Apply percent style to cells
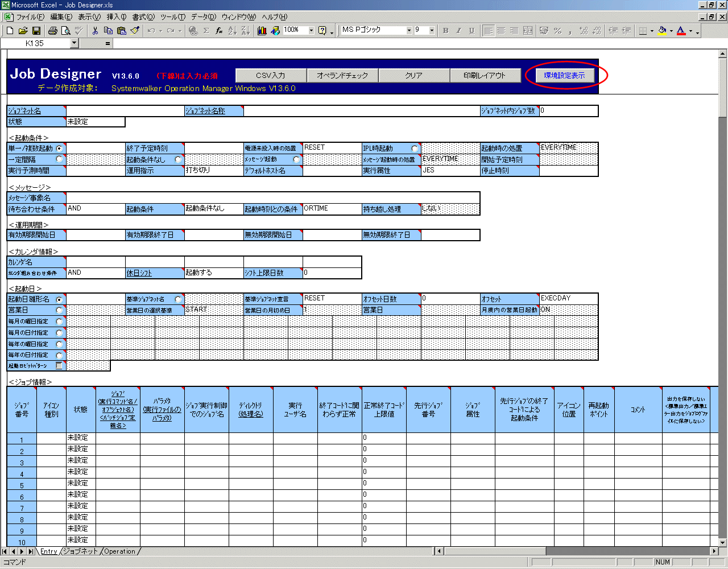Screen dimensions: 728x569 (558, 31)
